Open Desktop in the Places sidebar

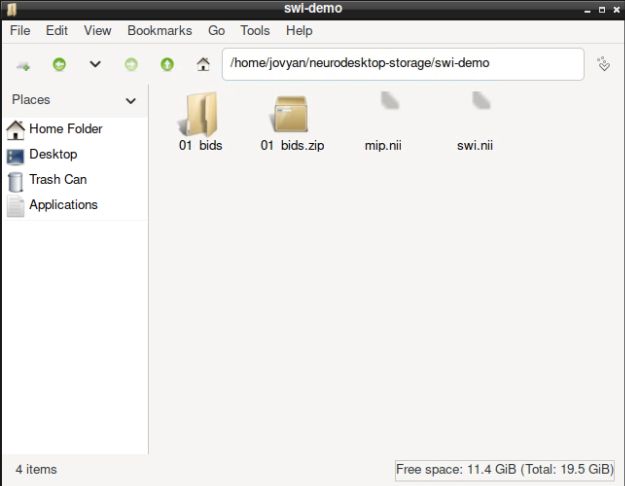pos(42,155)
